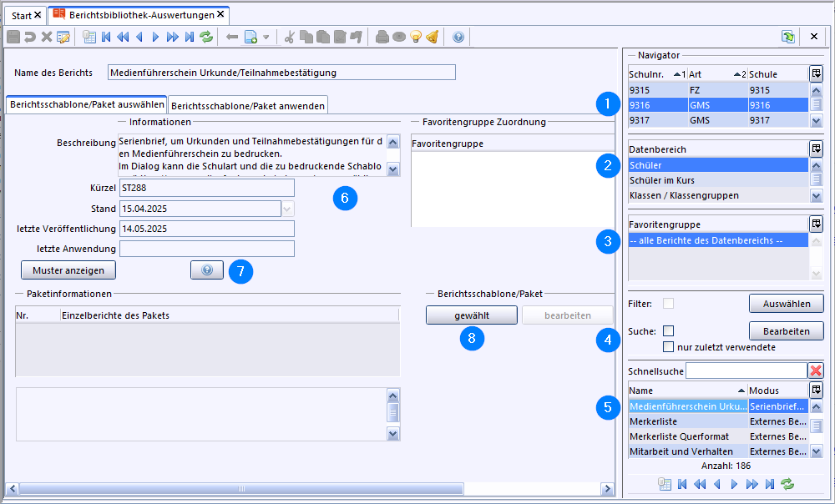Image resolution: width=835 pixels, height=504 pixels.
Task: Click the save disk icon in the main toolbar
Action: point(13,37)
